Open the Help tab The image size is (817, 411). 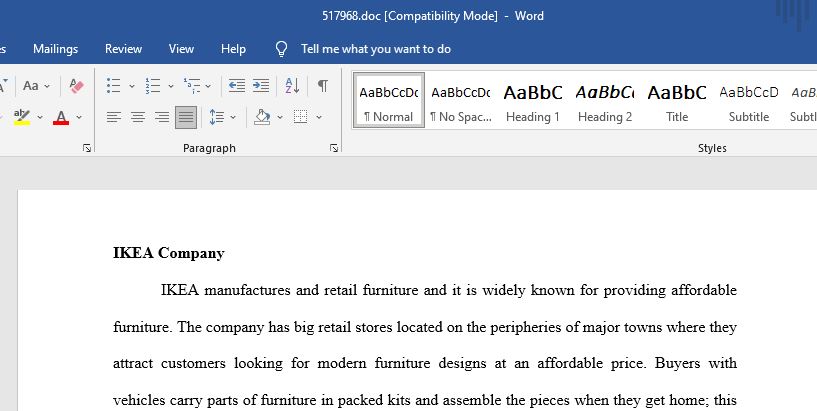click(233, 49)
